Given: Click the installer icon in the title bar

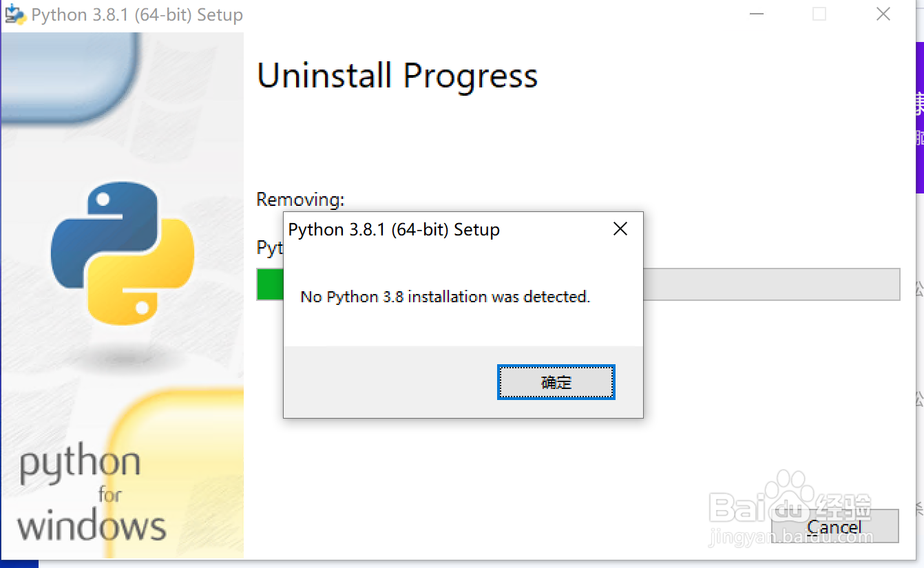Looking at the screenshot, I should point(15,14).
